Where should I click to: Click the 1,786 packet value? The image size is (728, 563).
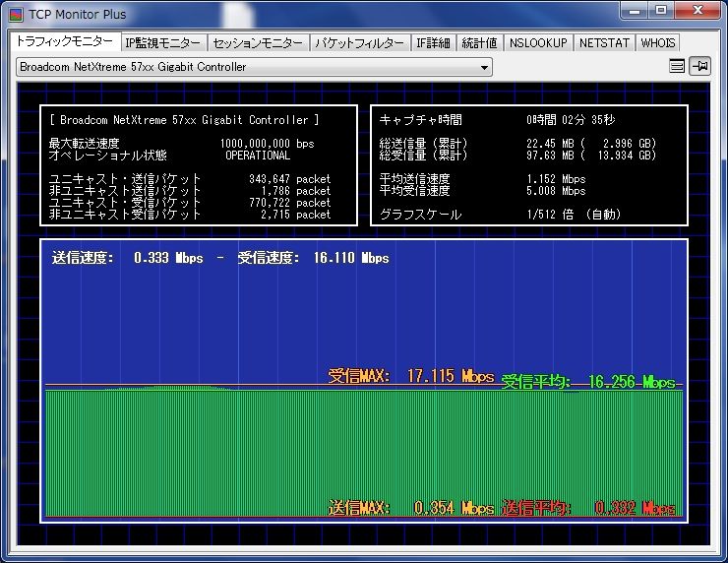(296, 191)
